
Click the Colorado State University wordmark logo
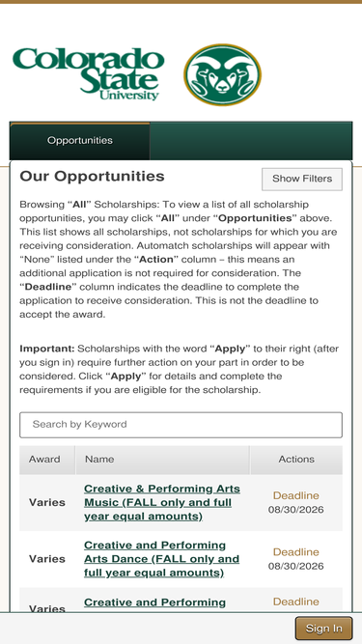[x=89, y=74]
